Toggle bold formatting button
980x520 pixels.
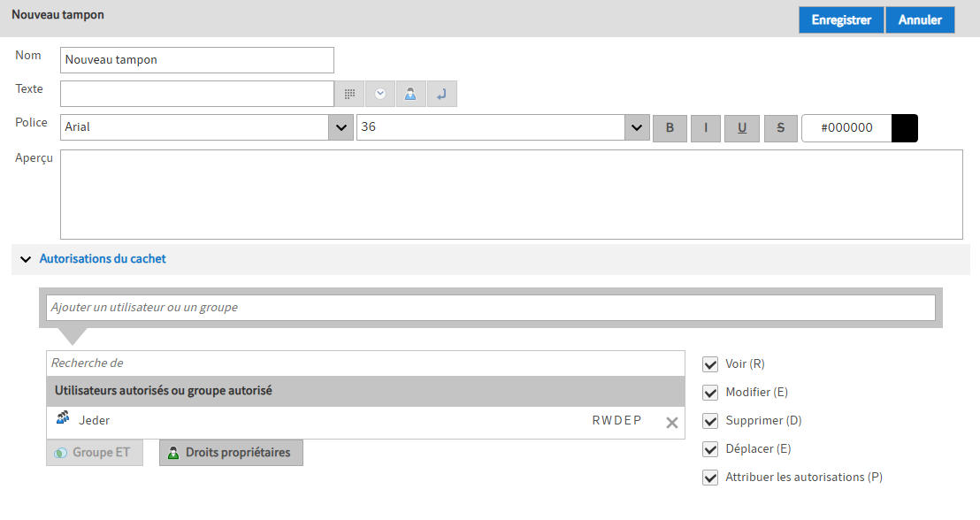(x=670, y=128)
